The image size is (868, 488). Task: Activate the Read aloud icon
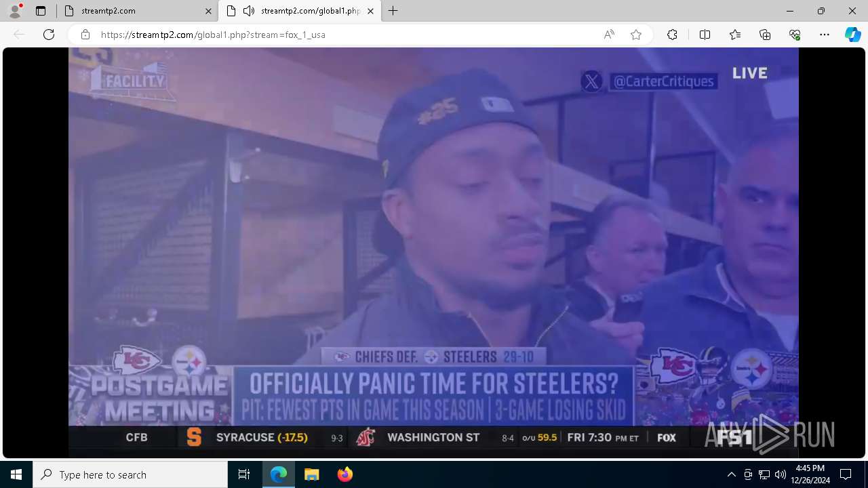coord(609,35)
